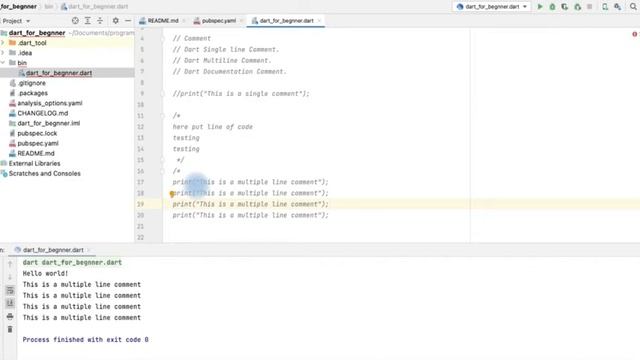The height and width of the screenshot is (360, 640).
Task: Select .gitignore in project tree
Action: click(x=32, y=83)
